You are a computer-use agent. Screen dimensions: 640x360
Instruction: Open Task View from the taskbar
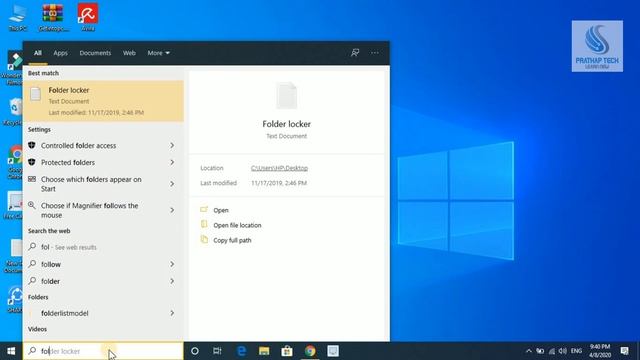coord(217,351)
